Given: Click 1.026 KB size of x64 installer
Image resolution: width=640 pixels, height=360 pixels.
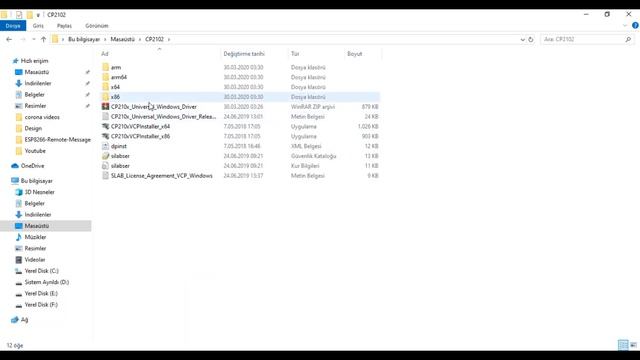Looking at the screenshot, I should 368,126.
